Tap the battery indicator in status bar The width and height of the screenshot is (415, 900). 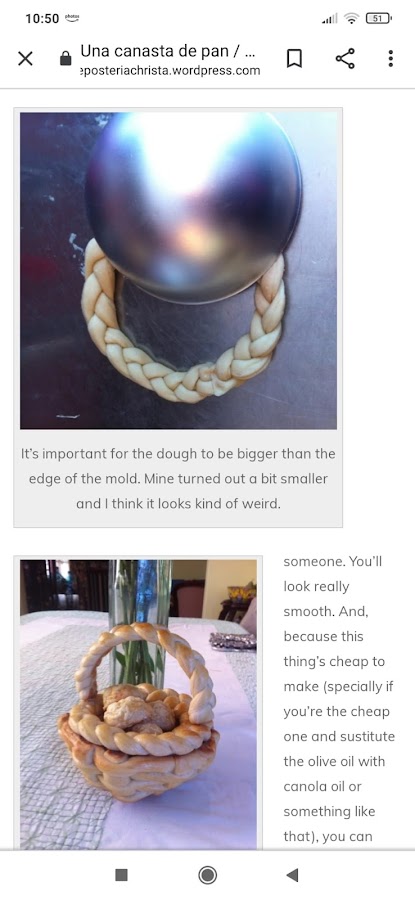click(379, 18)
